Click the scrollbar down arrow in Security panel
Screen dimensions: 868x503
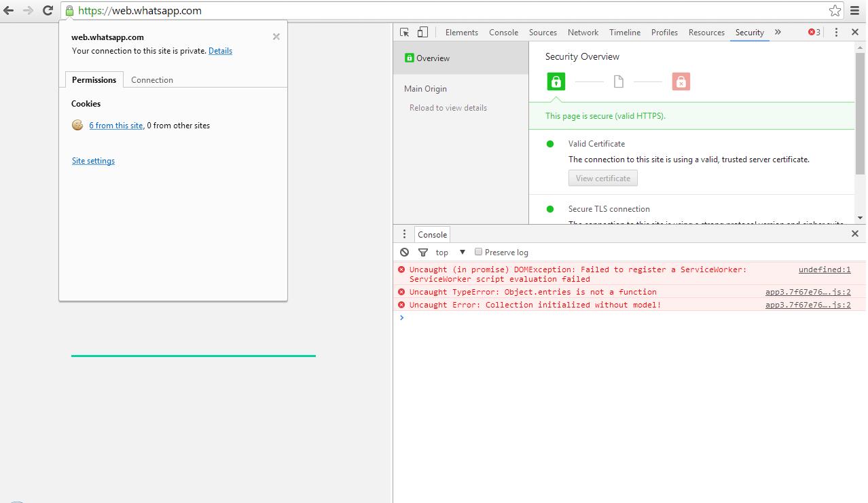pyautogui.click(x=861, y=218)
